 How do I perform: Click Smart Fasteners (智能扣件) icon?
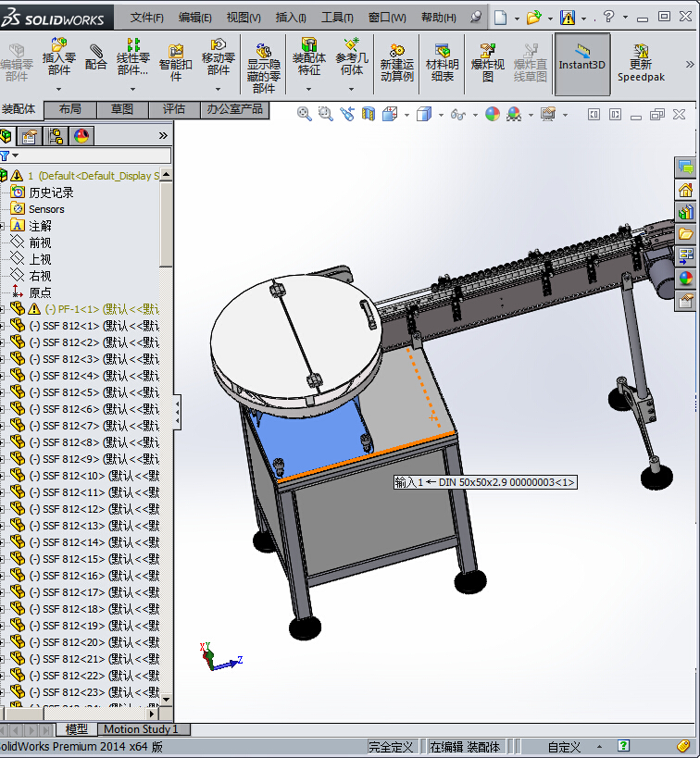pyautogui.click(x=176, y=62)
